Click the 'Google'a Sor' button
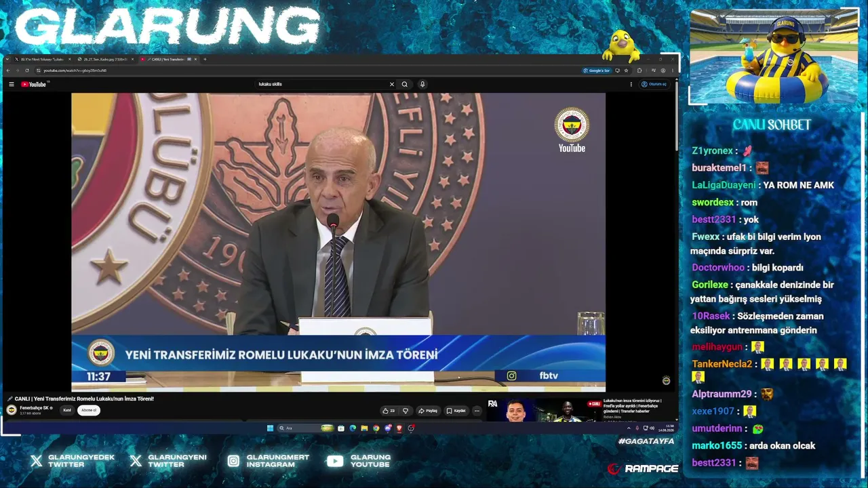868x488 pixels. point(597,70)
